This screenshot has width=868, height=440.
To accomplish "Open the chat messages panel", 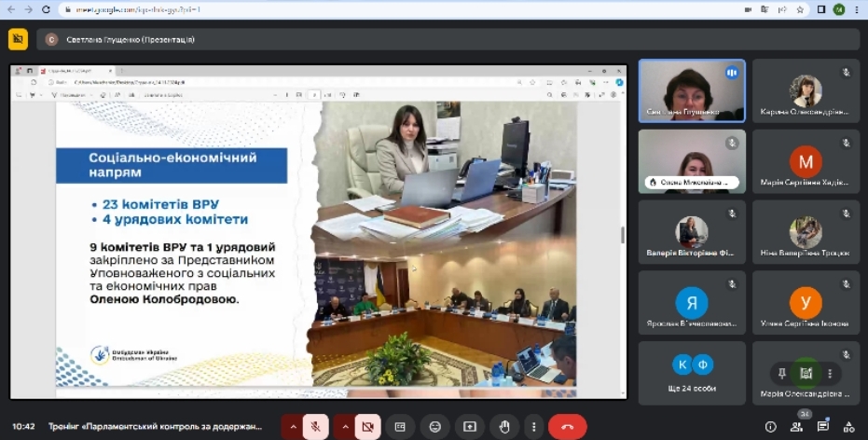I will [823, 427].
